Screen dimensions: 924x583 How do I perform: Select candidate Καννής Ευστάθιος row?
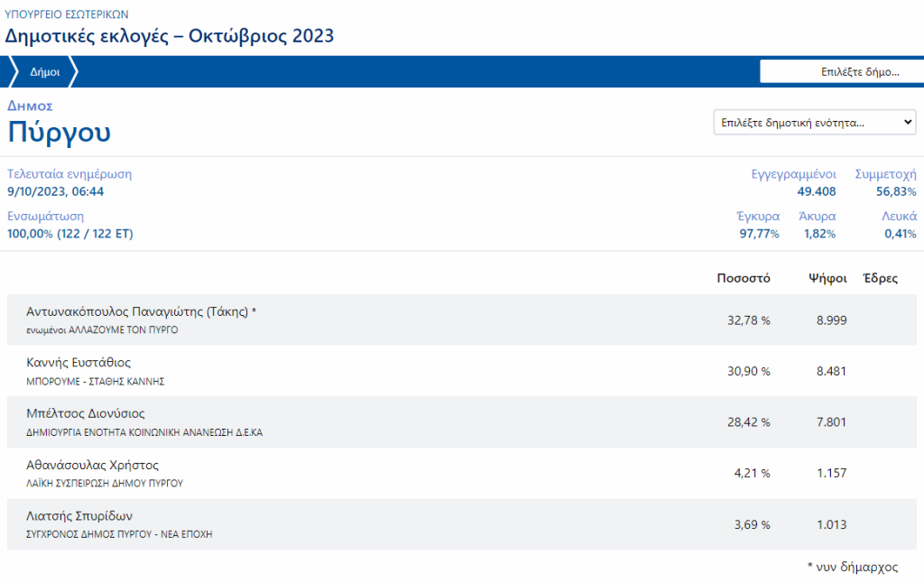79,363
